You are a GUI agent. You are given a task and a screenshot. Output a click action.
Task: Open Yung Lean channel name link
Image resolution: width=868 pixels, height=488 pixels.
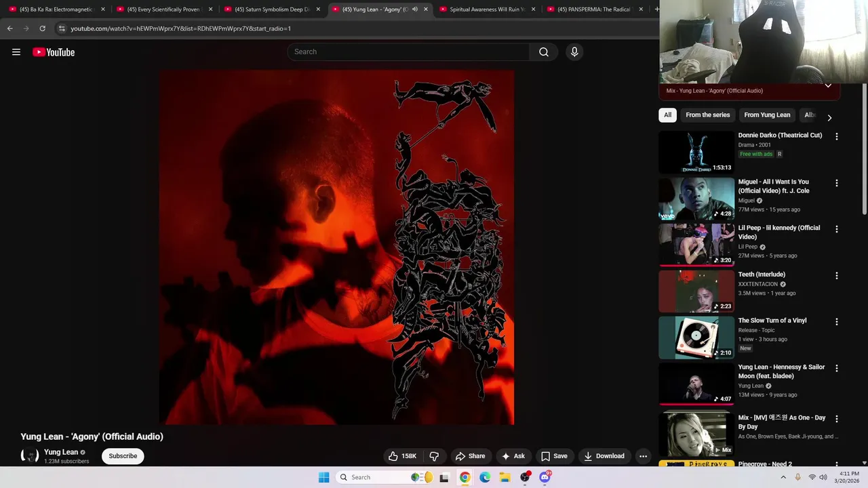61,452
